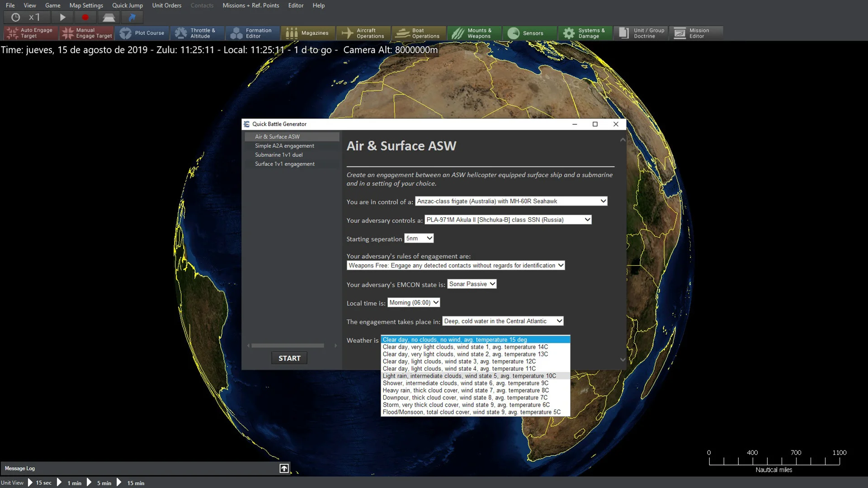The width and height of the screenshot is (868, 488).
Task: Select the Submarine 1v1 duel scenario
Action: click(x=278, y=155)
